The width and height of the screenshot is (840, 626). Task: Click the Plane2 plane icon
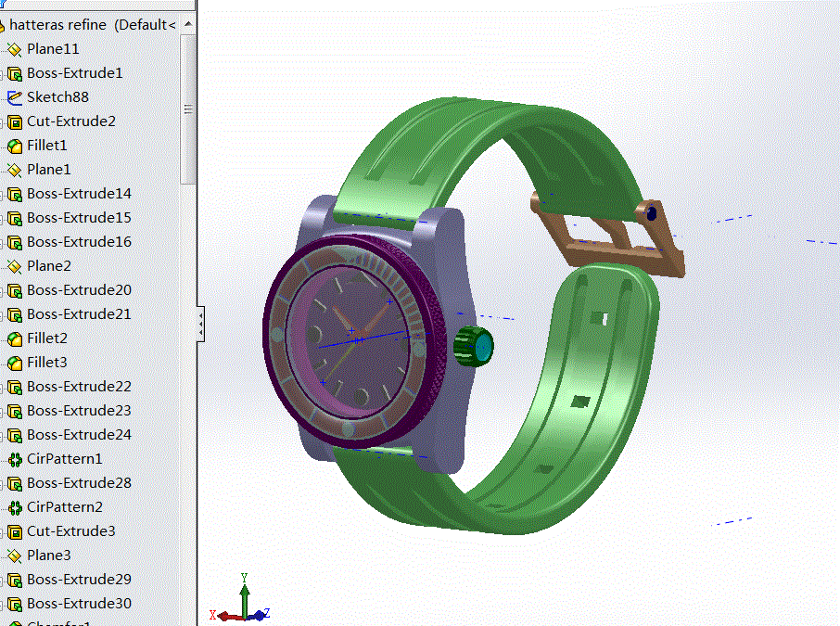pyautogui.click(x=15, y=266)
